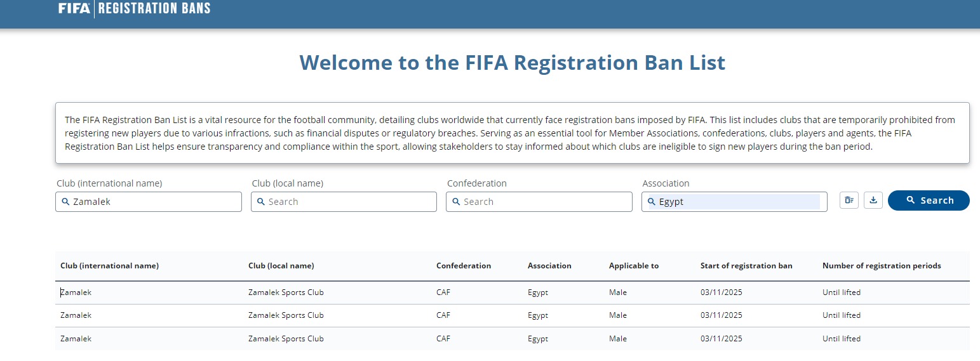
Task: Select the first Zamalek Sports Club row
Action: point(286,292)
